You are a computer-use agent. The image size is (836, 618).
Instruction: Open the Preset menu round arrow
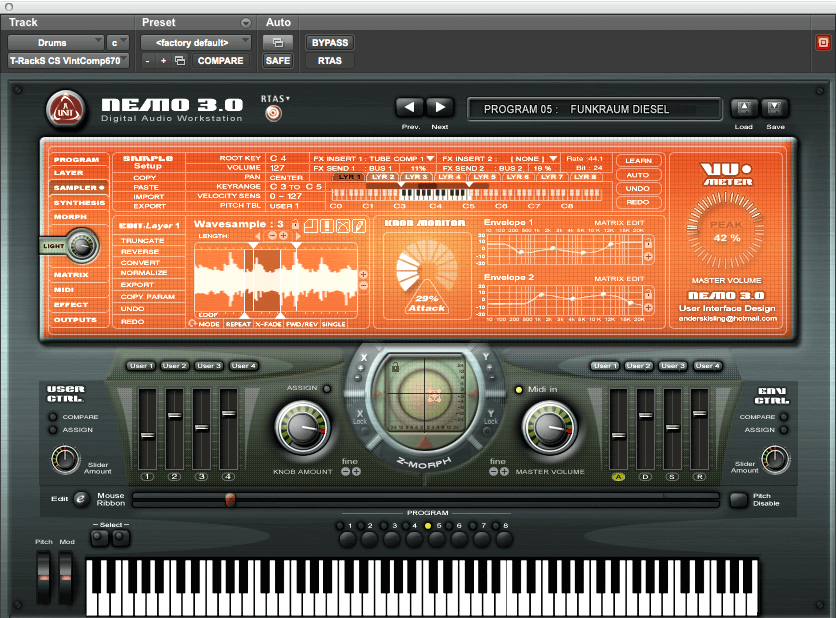point(246,23)
